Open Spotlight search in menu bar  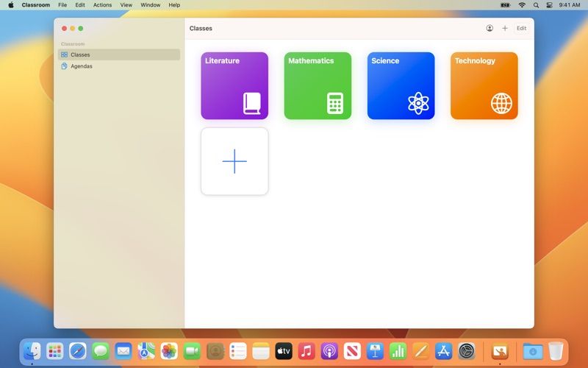(x=536, y=5)
